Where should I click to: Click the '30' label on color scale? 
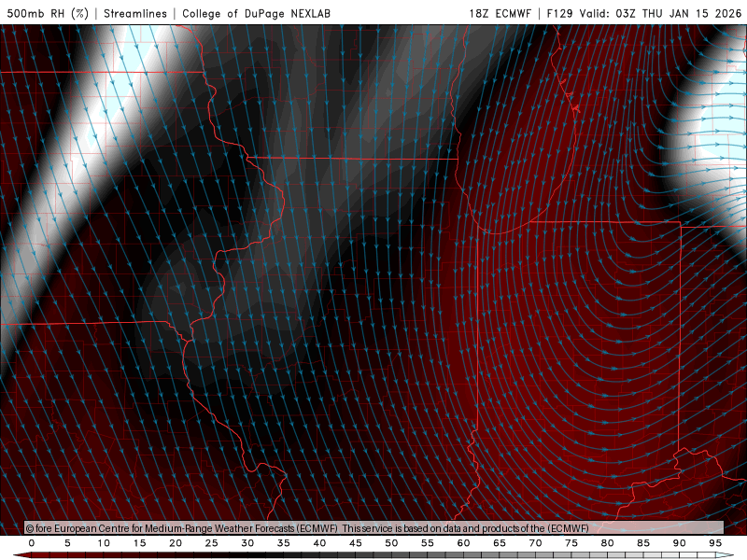[247, 543]
